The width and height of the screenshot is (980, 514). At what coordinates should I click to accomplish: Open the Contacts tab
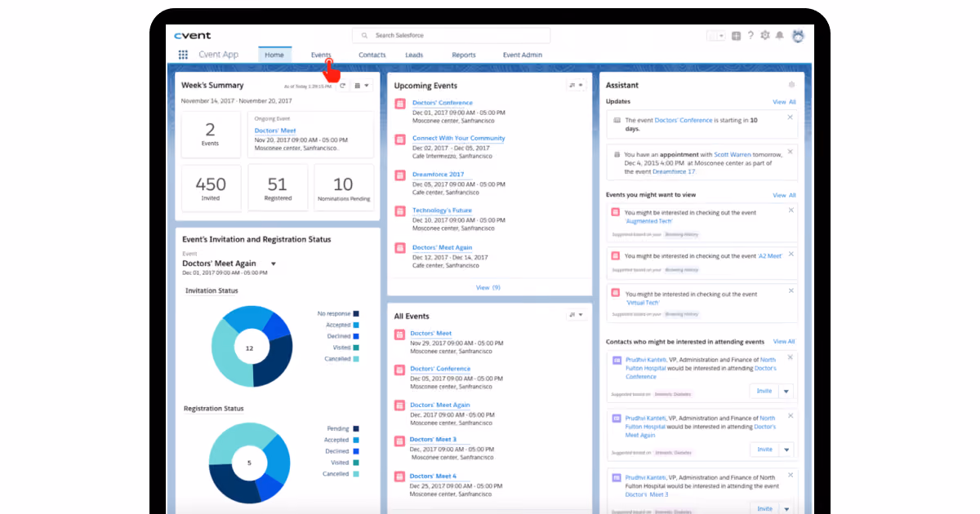click(372, 55)
